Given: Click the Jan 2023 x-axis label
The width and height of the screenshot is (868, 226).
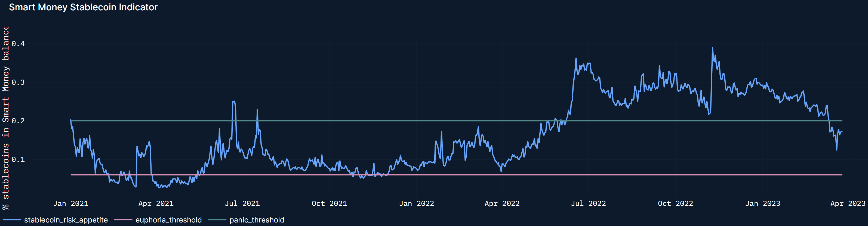Looking at the screenshot, I should (x=762, y=203).
